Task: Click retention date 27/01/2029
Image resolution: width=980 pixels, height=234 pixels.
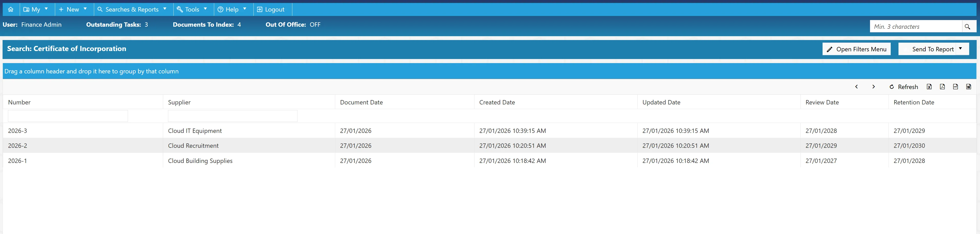Action: pos(909,131)
